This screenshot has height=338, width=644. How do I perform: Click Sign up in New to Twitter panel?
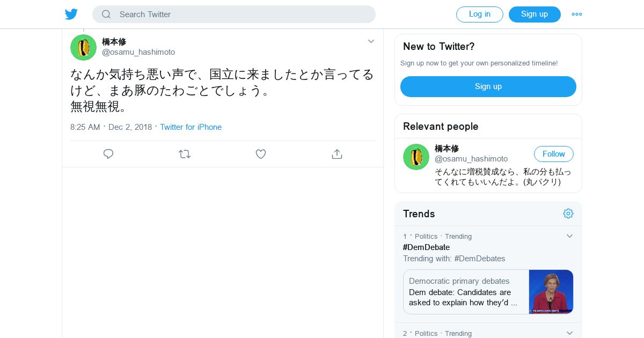click(x=488, y=86)
